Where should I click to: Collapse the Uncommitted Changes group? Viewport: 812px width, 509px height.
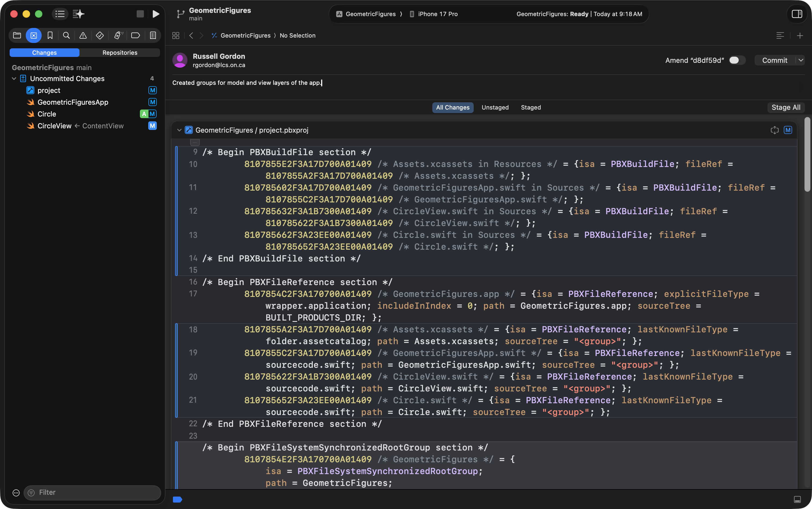(x=14, y=78)
